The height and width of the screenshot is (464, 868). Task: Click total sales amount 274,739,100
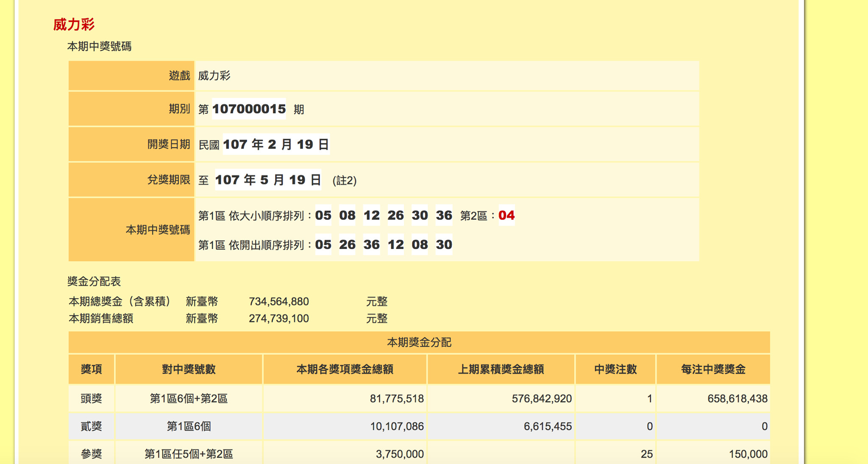point(279,319)
